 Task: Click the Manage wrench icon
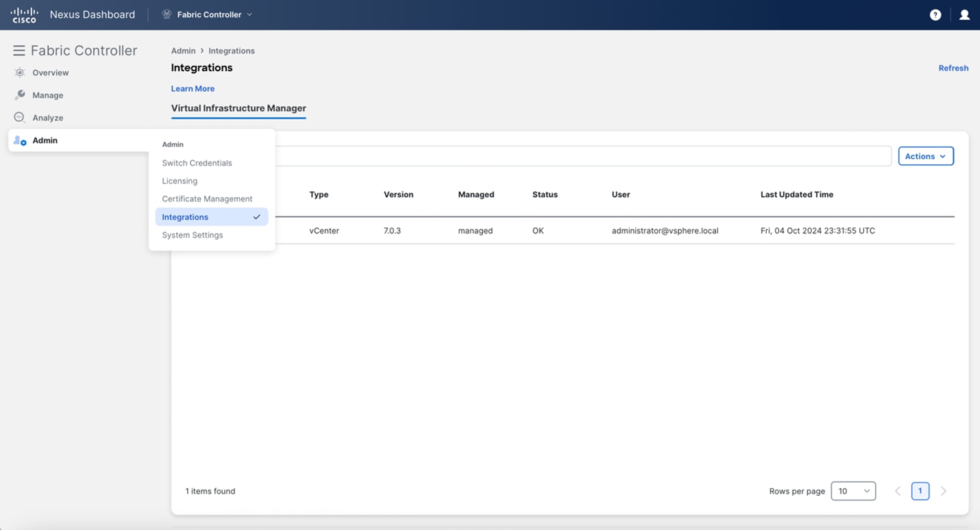[20, 95]
